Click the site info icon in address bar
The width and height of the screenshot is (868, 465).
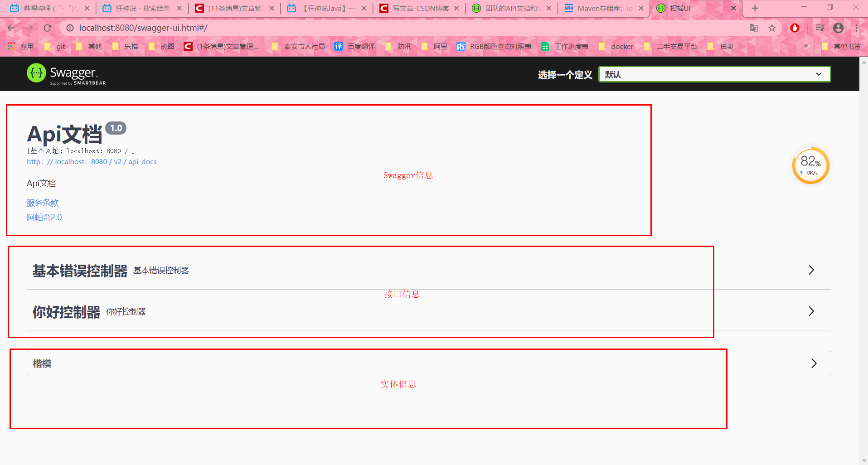tap(70, 28)
